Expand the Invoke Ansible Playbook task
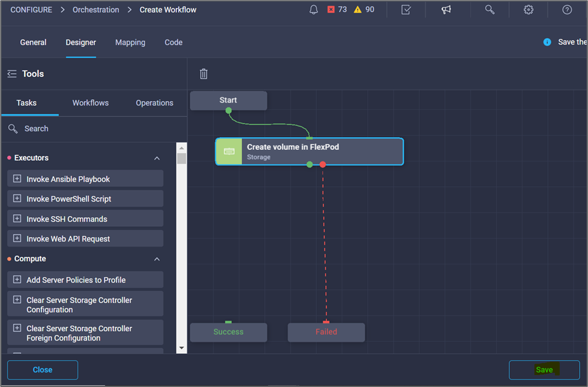 [17, 179]
